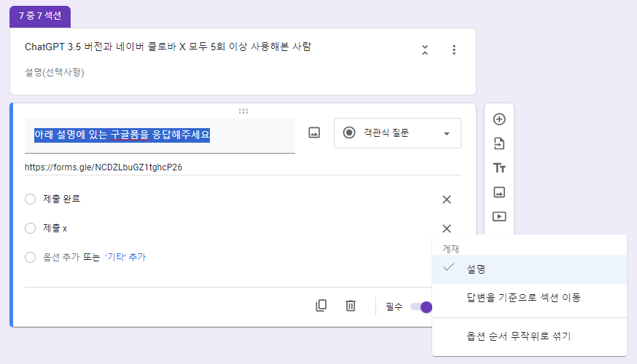The width and height of the screenshot is (637, 364).
Task: Open the 객관식 질문 type dropdown
Action: click(397, 133)
